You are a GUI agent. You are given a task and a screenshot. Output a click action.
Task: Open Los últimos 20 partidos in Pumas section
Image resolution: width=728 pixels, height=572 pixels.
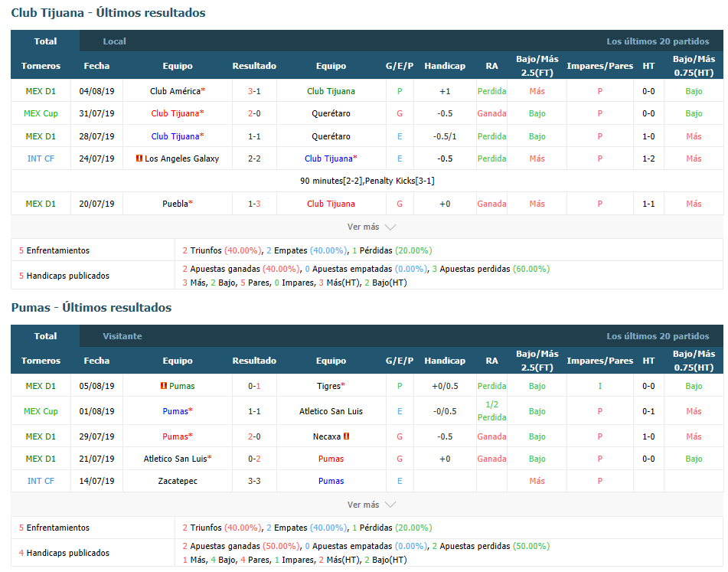pos(658,336)
